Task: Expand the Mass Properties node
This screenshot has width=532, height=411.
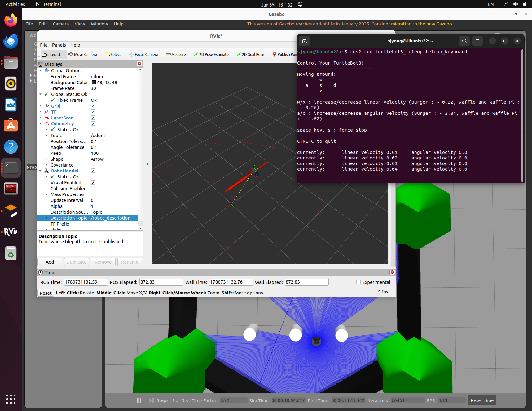Action: click(x=46, y=194)
